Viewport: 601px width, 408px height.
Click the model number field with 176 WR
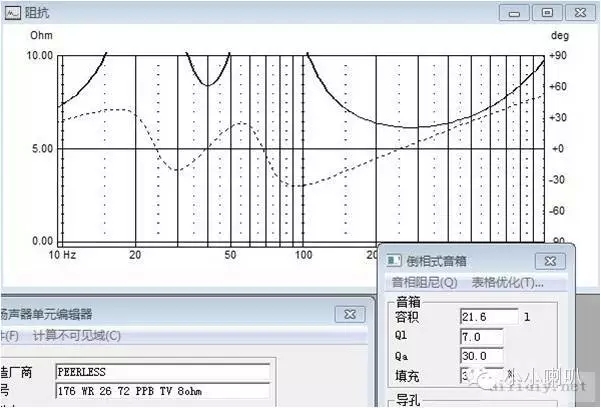pos(162,389)
